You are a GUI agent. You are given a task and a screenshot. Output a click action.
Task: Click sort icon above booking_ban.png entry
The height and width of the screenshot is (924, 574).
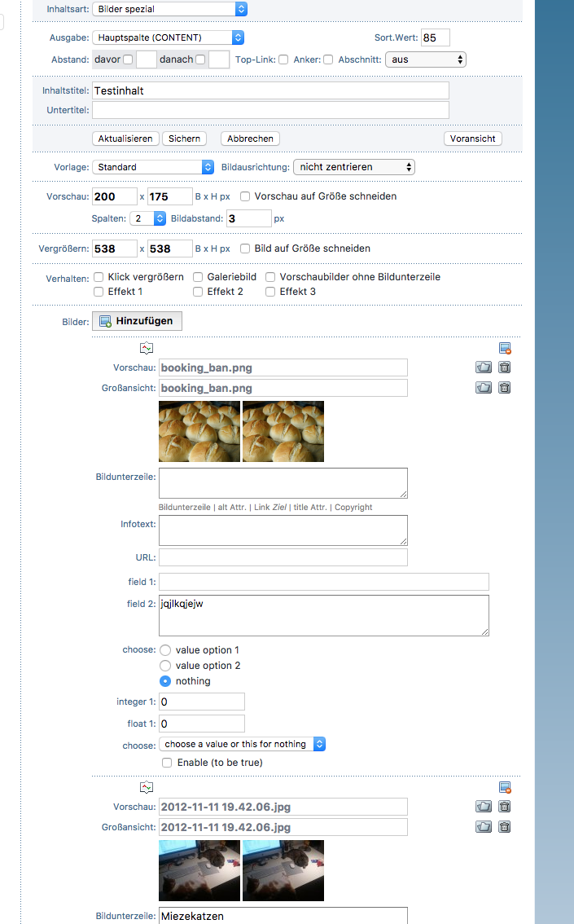coord(147,348)
